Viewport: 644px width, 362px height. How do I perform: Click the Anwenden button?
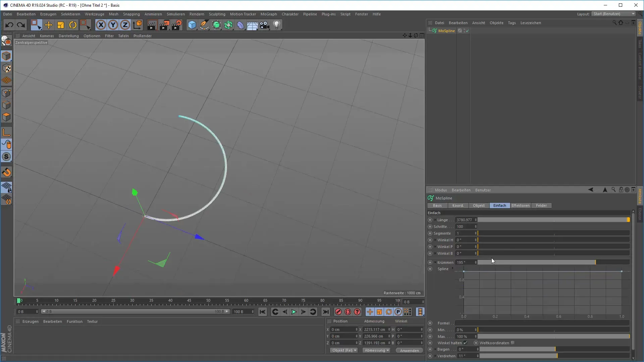pos(409,350)
